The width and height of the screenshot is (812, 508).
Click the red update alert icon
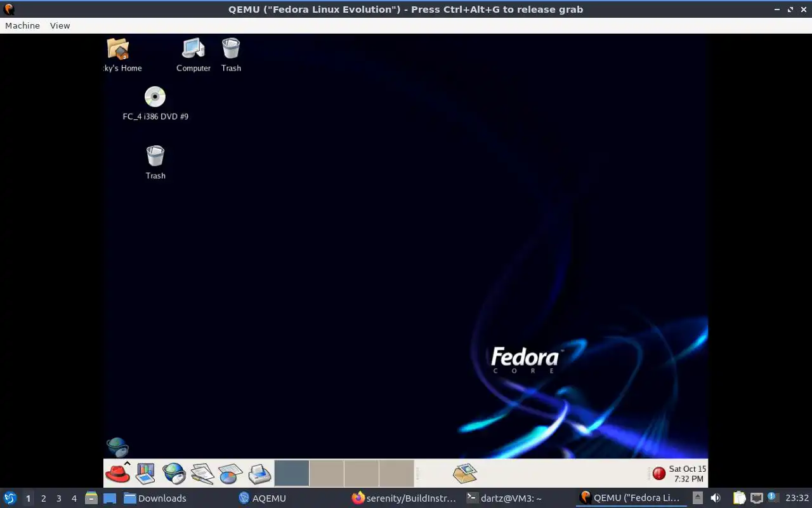pyautogui.click(x=659, y=474)
